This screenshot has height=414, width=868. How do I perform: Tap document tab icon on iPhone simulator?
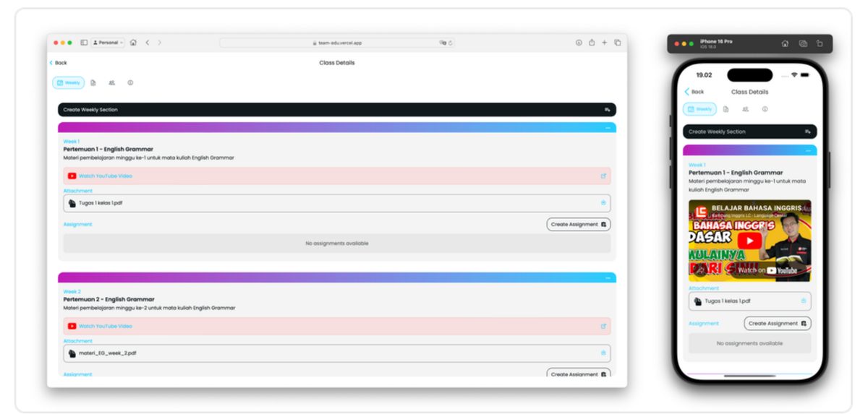pyautogui.click(x=726, y=109)
